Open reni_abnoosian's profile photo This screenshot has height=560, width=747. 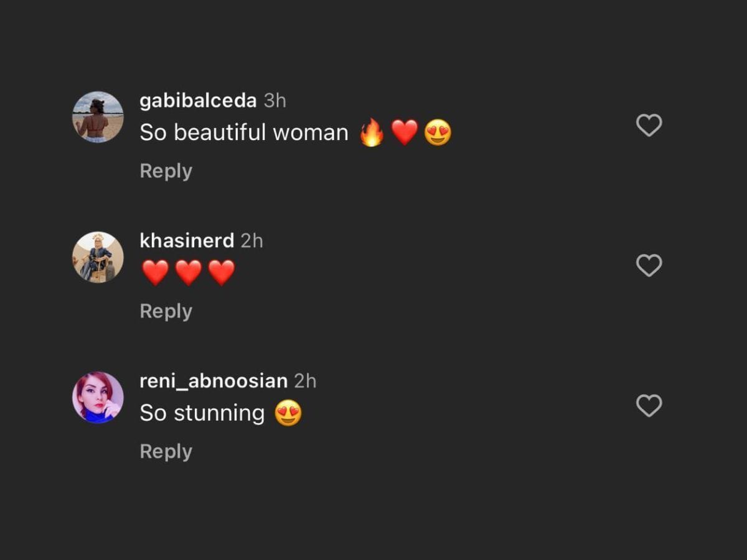[x=98, y=397]
